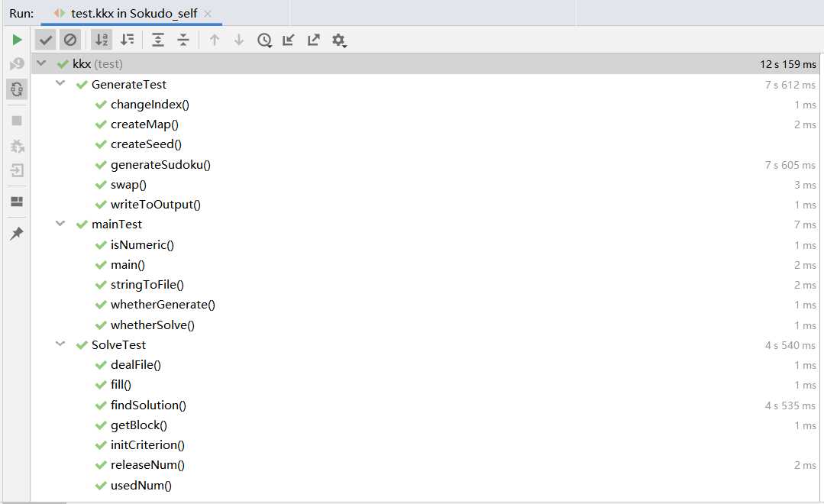The image size is (824, 504).
Task: Run the tests with the green play icon
Action: (17, 40)
